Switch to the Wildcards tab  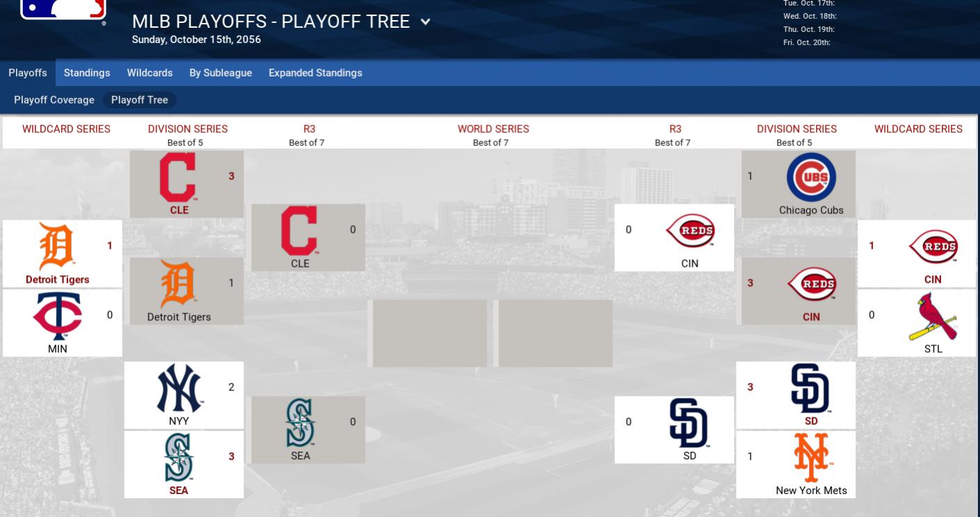149,73
